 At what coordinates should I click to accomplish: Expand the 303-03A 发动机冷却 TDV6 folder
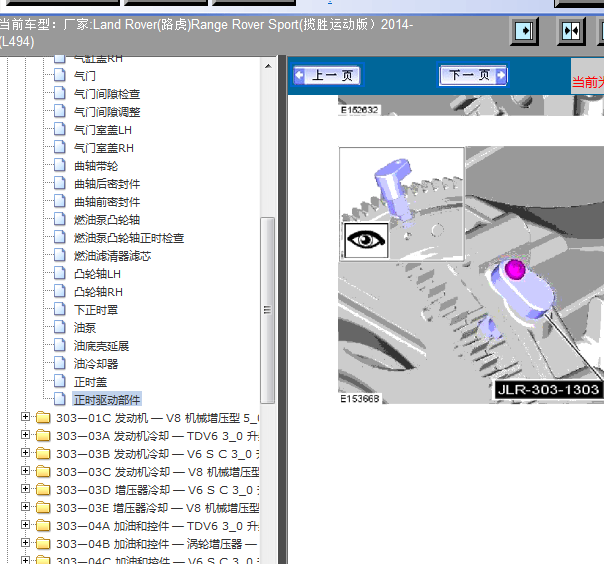coord(25,435)
